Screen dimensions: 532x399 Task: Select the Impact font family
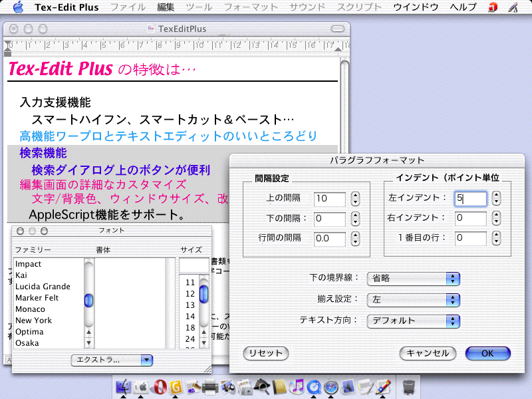(x=28, y=264)
